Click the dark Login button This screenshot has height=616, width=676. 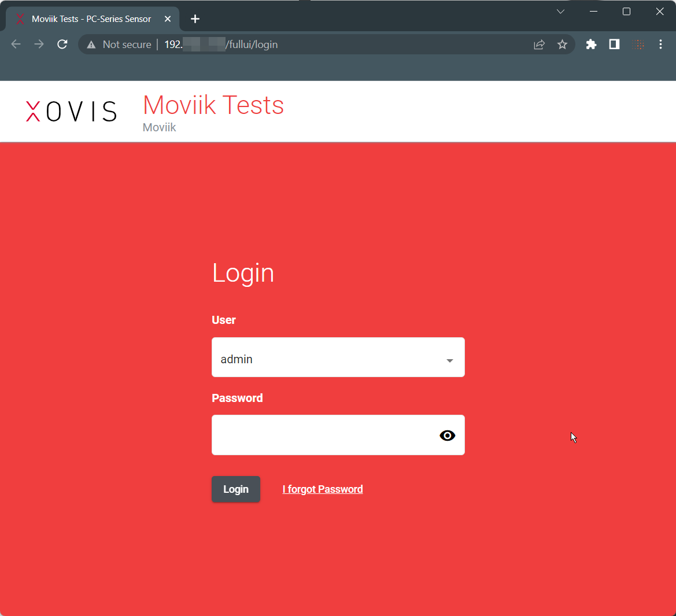tap(236, 489)
